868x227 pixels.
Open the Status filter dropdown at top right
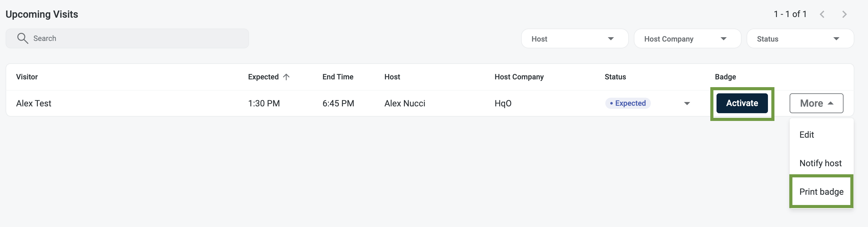(800, 39)
